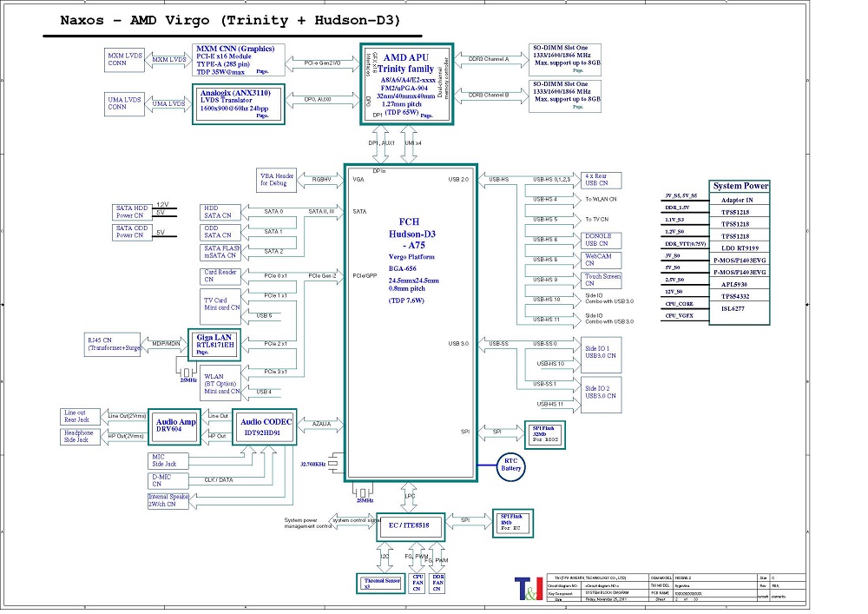Click the Audio Amp DRV604 block
The image size is (868, 614).
176,426
